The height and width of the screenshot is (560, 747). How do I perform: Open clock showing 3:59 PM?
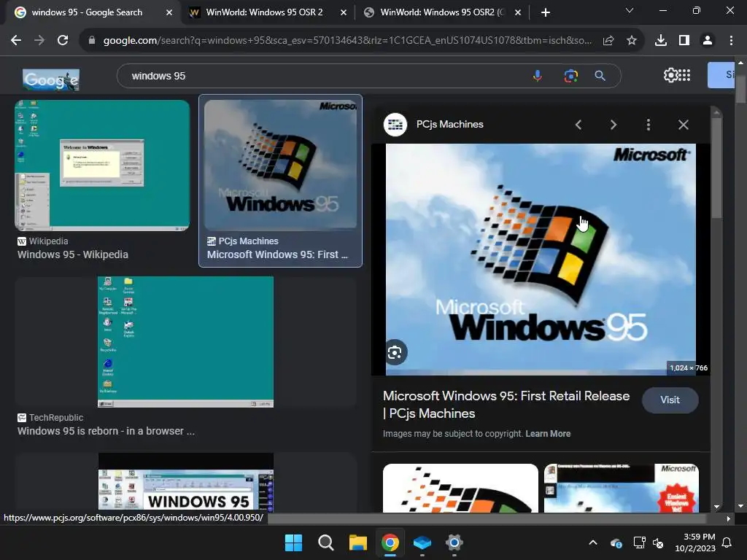(695, 542)
